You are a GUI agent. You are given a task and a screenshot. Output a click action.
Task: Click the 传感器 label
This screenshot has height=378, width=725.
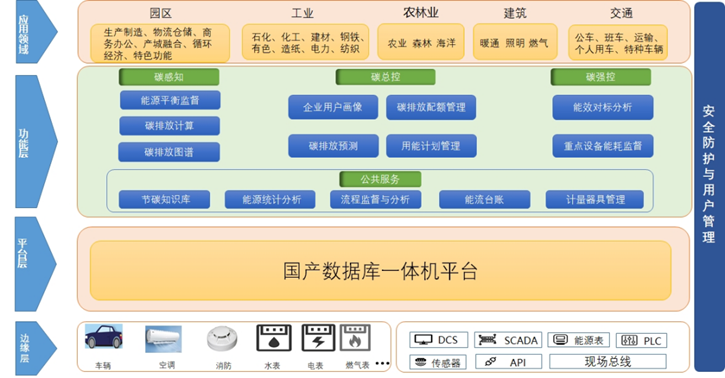pyautogui.click(x=446, y=363)
